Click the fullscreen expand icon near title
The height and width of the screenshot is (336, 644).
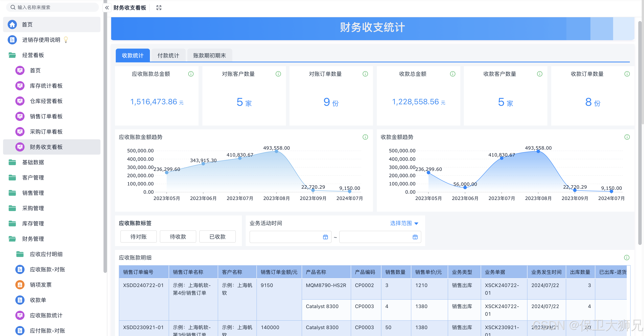click(x=159, y=8)
